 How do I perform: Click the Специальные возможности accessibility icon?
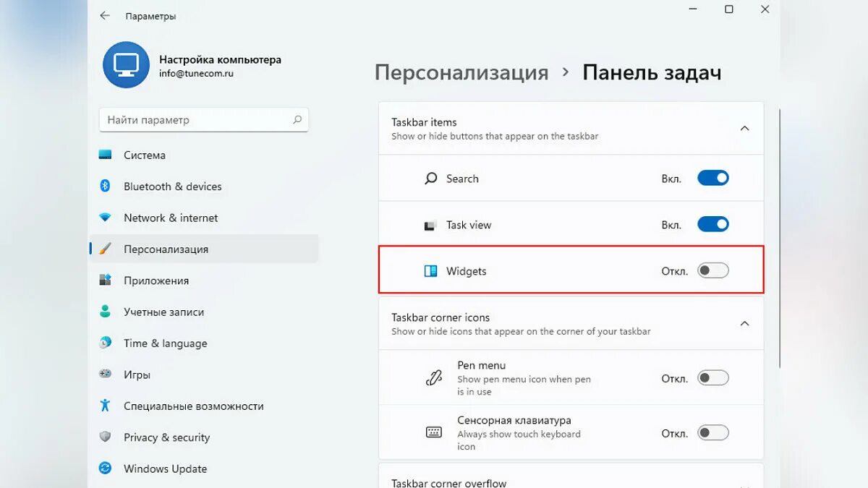pyautogui.click(x=105, y=406)
